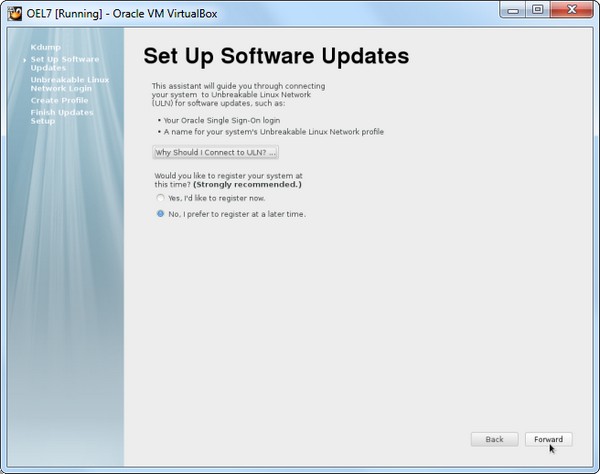The image size is (600, 474).
Task: Maximize the OEL7 VirtualBox window
Action: coord(537,10)
